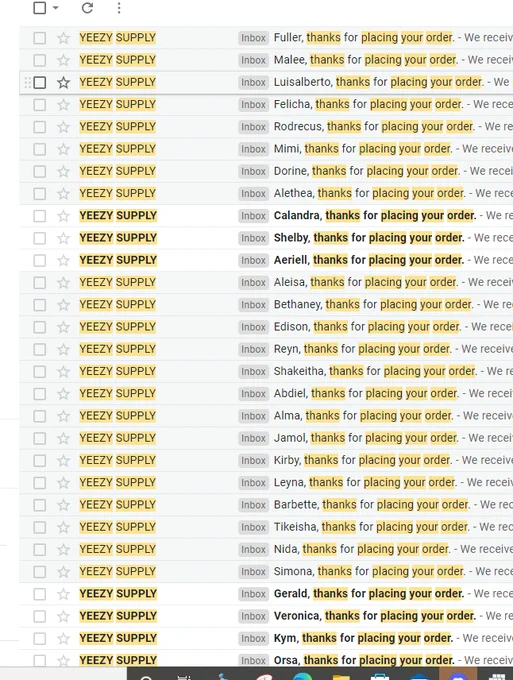Click YEEZY SUPPLY sender on the Reyn row
The height and width of the screenshot is (680, 513).
click(x=118, y=349)
